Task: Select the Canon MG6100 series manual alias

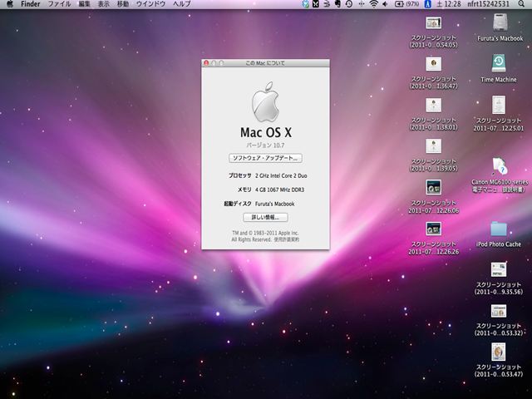Action: [500, 166]
